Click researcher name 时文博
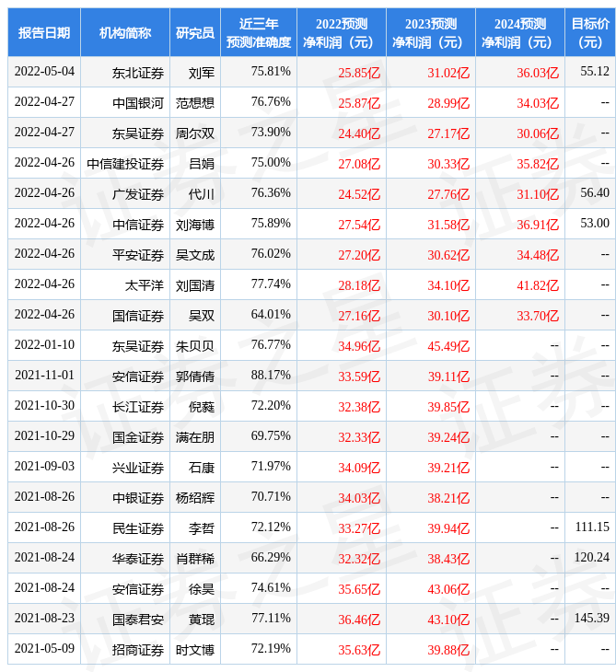This screenshot has height=672, width=616. [195, 651]
